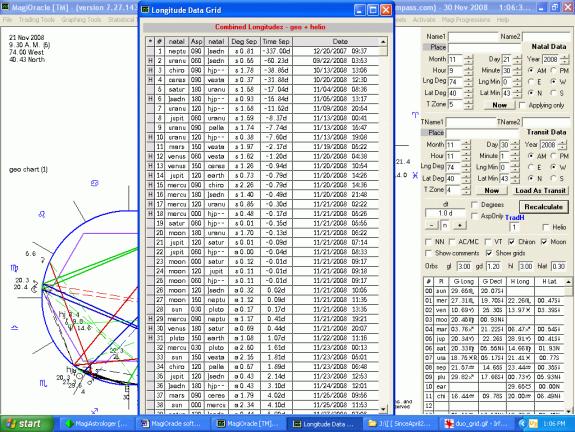Increase the Natal Year spinner value
The width and height of the screenshot is (575, 432).
point(565,57)
